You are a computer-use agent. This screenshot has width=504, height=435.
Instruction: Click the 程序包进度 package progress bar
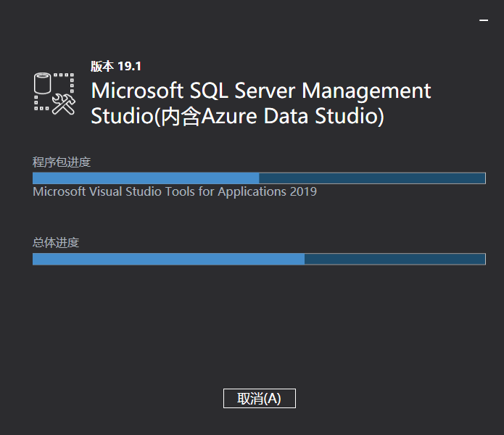pos(259,178)
